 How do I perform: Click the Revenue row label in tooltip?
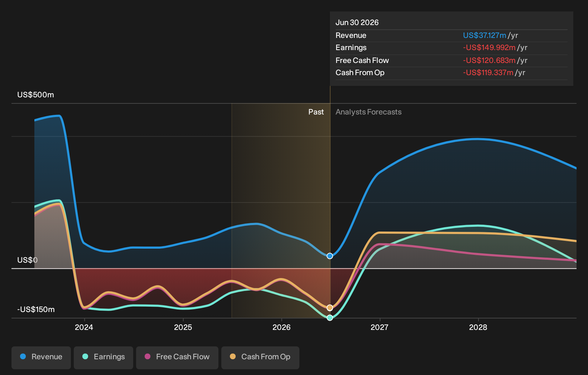tap(351, 35)
